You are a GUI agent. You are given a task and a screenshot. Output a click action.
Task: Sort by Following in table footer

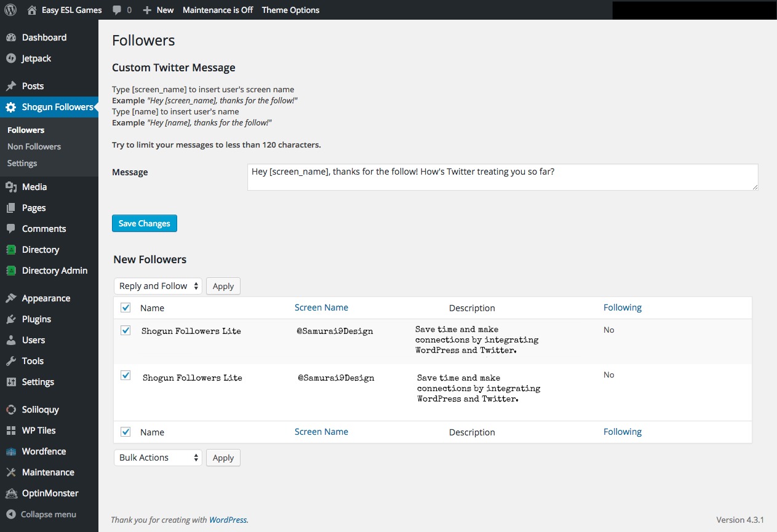623,432
